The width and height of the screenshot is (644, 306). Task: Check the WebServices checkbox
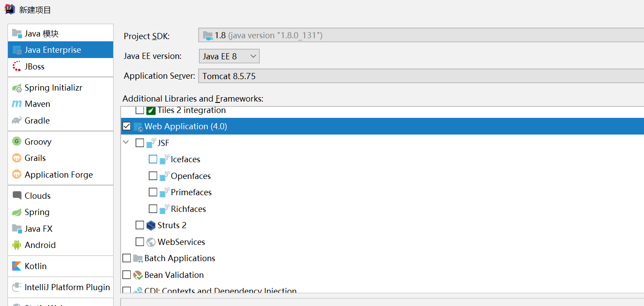click(140, 242)
